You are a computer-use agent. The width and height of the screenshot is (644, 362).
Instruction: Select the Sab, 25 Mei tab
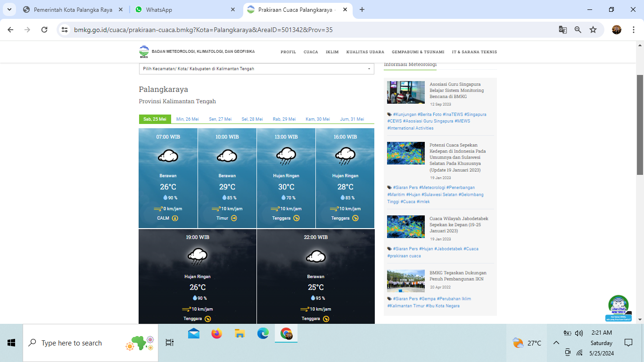point(155,119)
